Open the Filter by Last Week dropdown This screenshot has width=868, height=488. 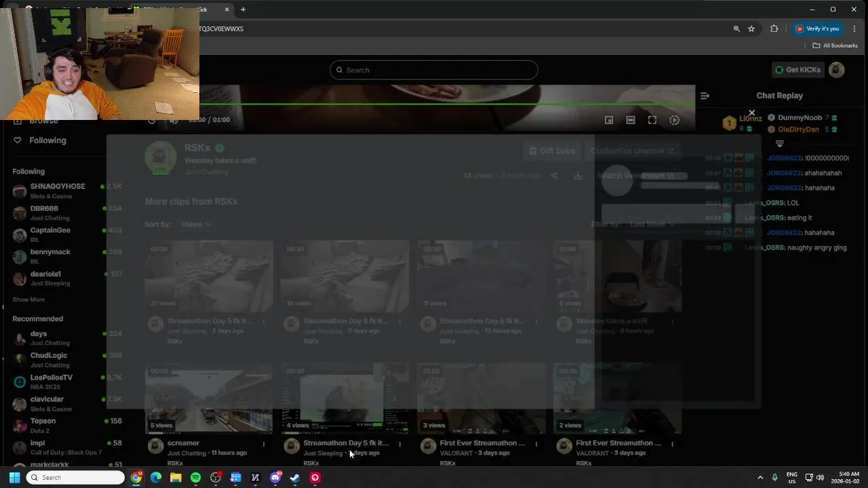pos(652,224)
